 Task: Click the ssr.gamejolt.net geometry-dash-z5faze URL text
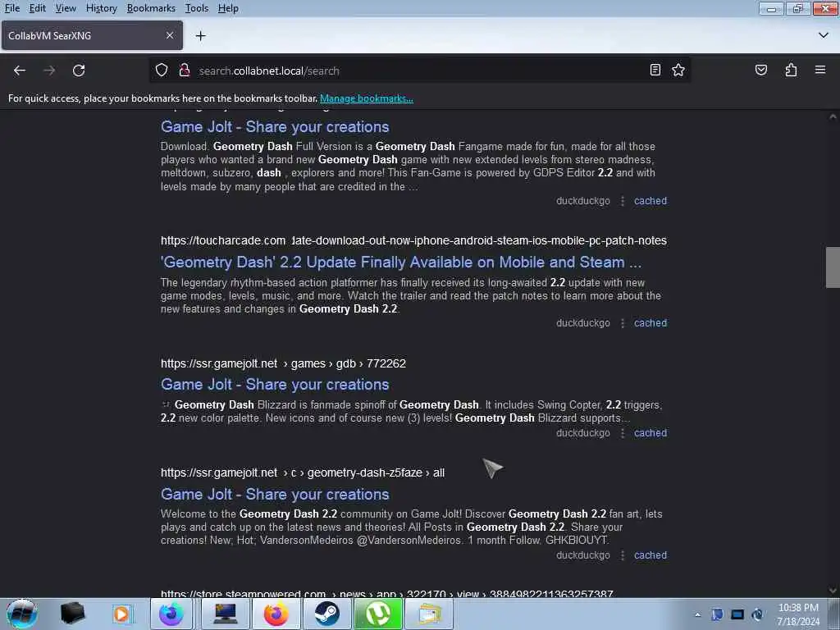pyautogui.click(x=303, y=472)
